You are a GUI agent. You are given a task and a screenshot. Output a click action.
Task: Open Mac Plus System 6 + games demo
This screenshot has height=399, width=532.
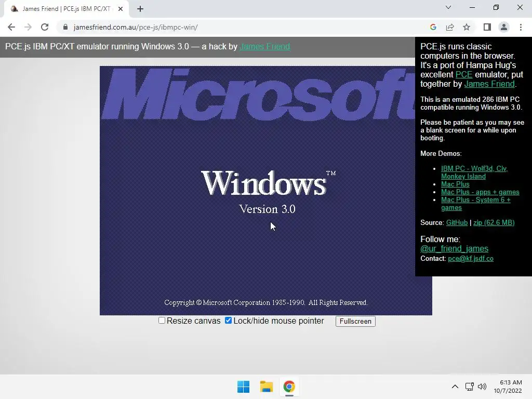coord(476,204)
